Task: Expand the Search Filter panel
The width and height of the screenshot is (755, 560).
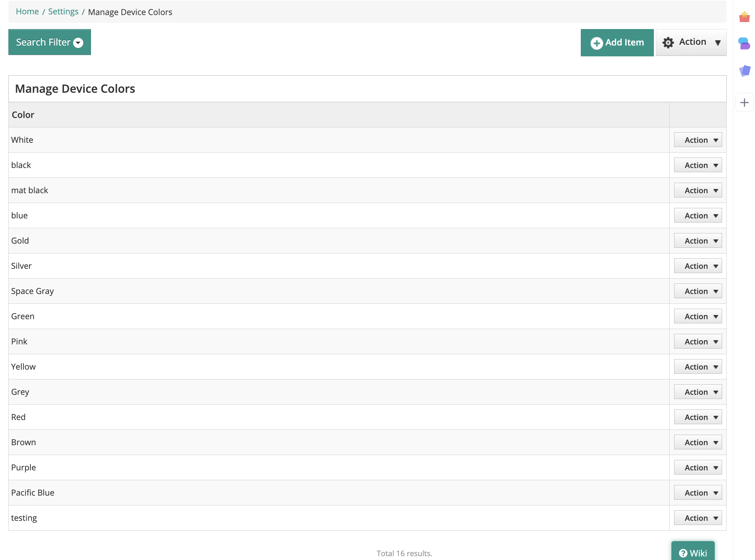Action: tap(50, 42)
